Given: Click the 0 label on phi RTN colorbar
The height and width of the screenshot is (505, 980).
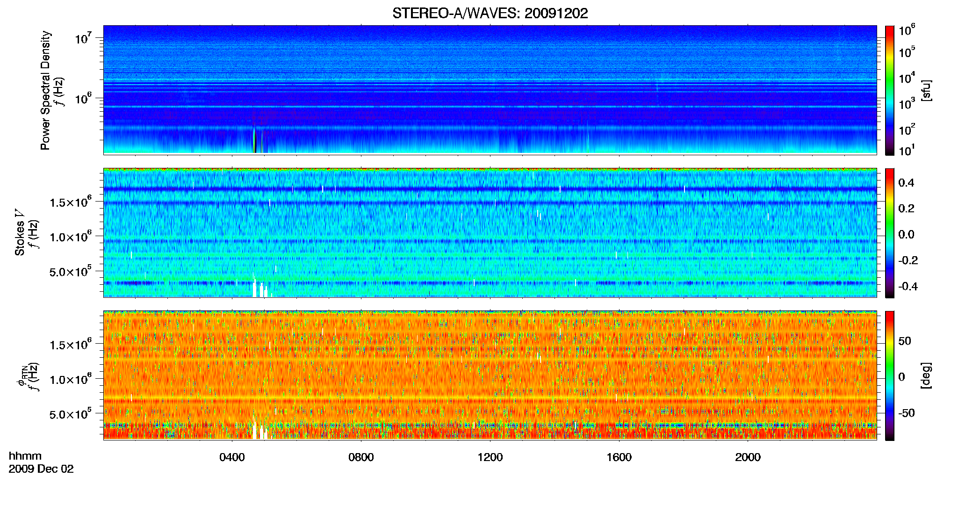Looking at the screenshot, I should [902, 377].
